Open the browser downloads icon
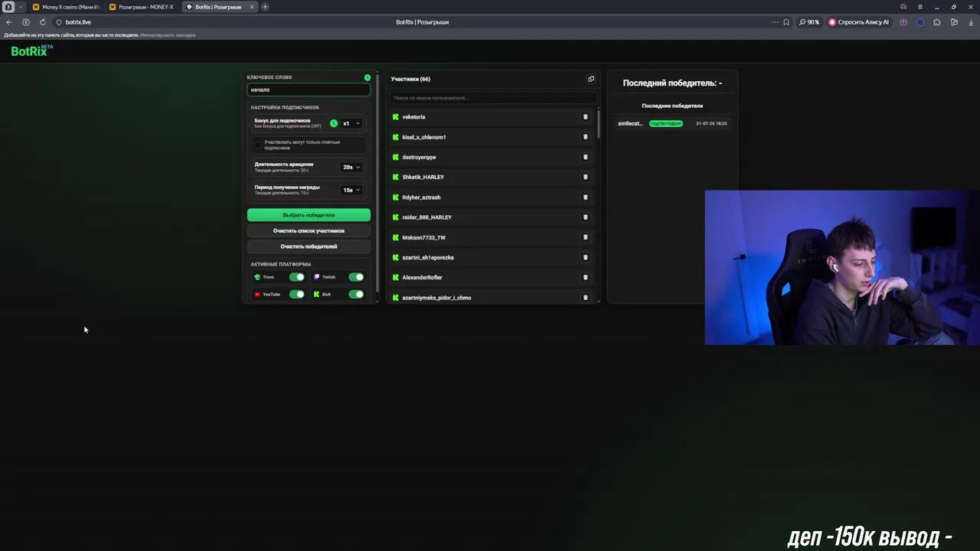The image size is (980, 551). tap(971, 22)
